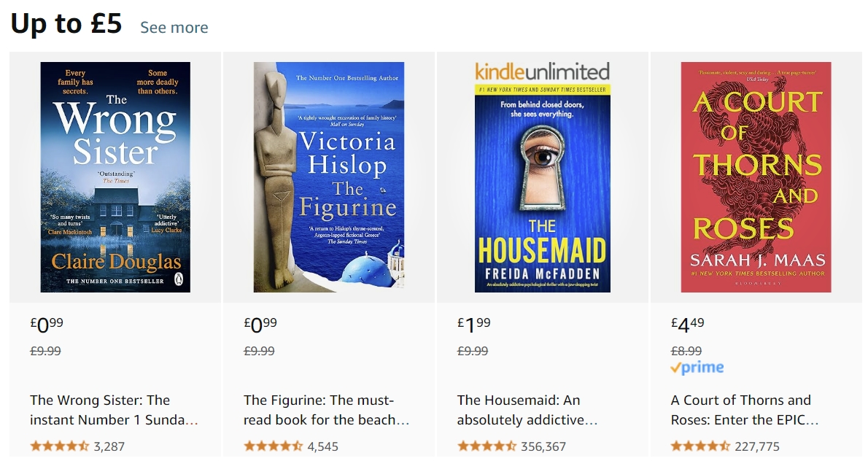The width and height of the screenshot is (868, 461).
Task: Select The Housemaid book cover
Action: point(542,177)
